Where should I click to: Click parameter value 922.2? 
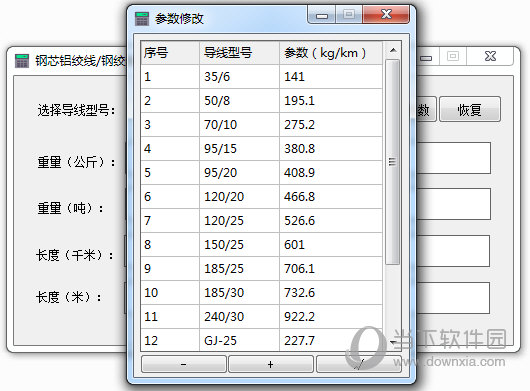click(331, 317)
